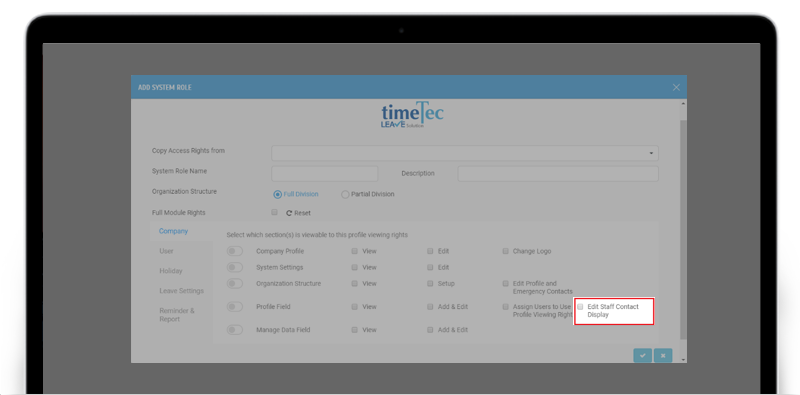Click the scrollbar up arrow

coord(684,103)
